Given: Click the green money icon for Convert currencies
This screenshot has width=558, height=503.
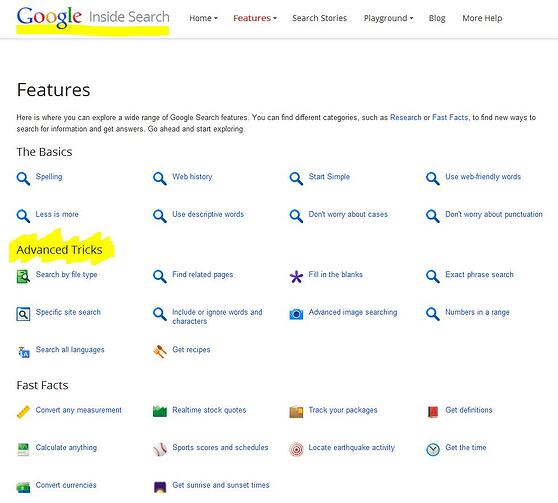Looking at the screenshot, I should pyautogui.click(x=23, y=487).
